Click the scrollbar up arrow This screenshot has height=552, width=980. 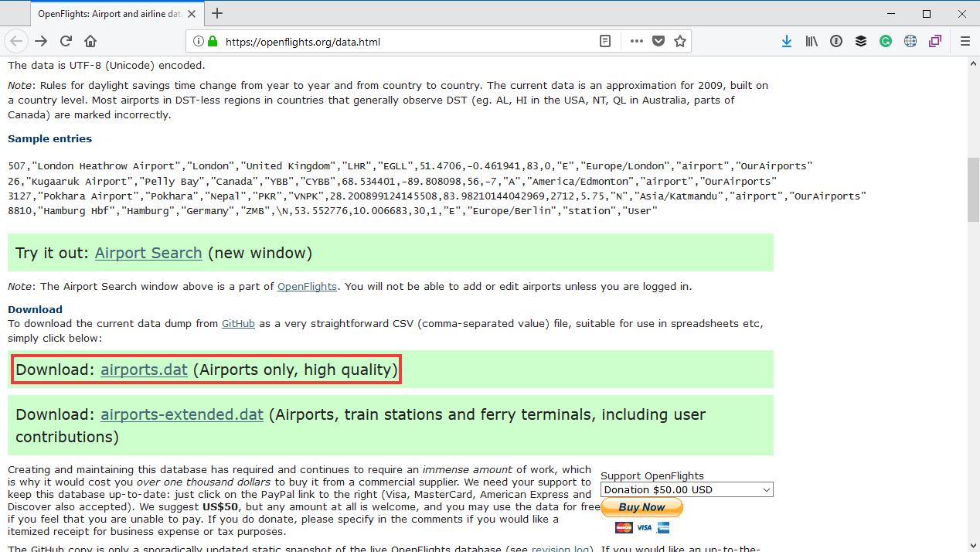coord(973,63)
